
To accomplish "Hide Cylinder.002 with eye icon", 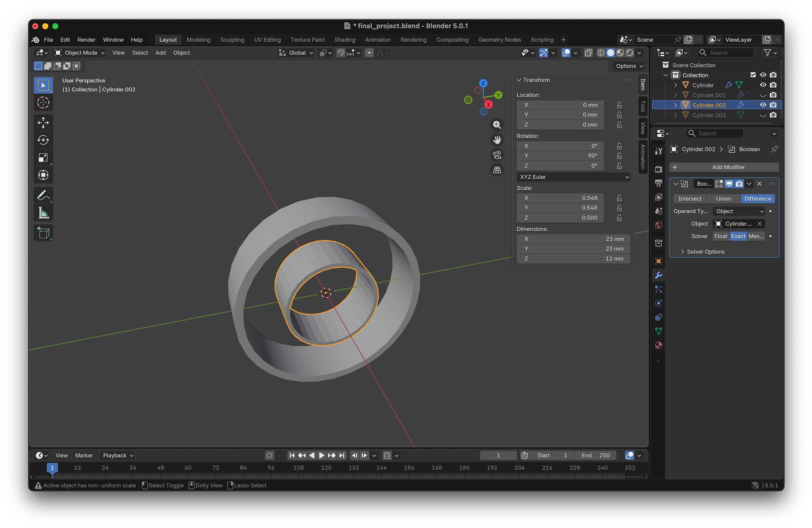I will pyautogui.click(x=763, y=105).
